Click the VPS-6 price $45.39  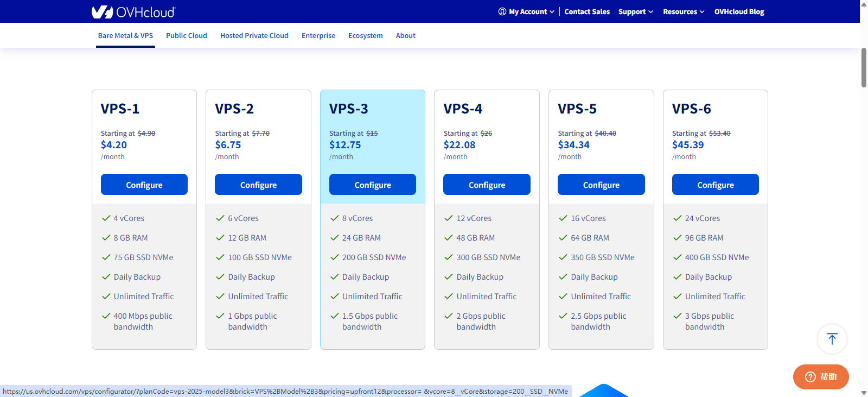(x=688, y=145)
